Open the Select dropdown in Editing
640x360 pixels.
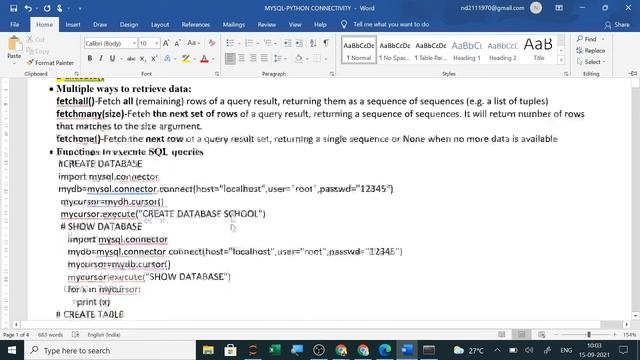coord(591,62)
